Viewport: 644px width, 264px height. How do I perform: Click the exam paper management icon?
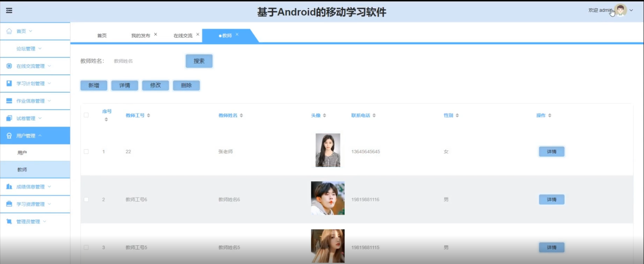pos(9,118)
